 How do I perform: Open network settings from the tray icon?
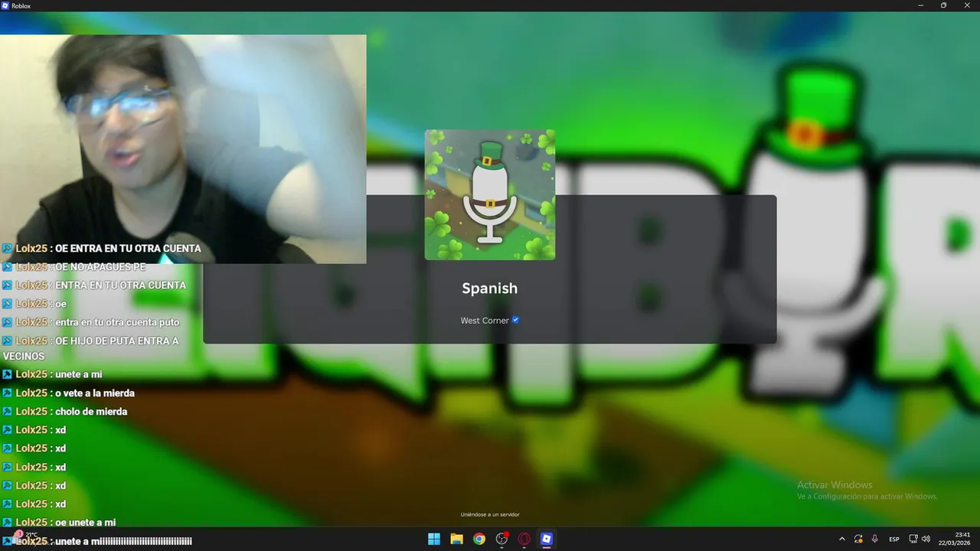point(913,539)
